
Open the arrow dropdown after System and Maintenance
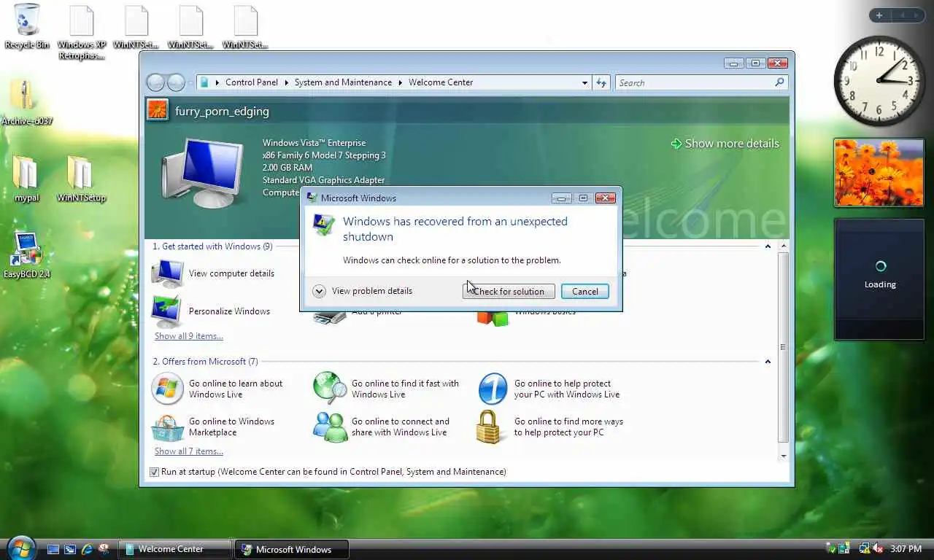(401, 82)
